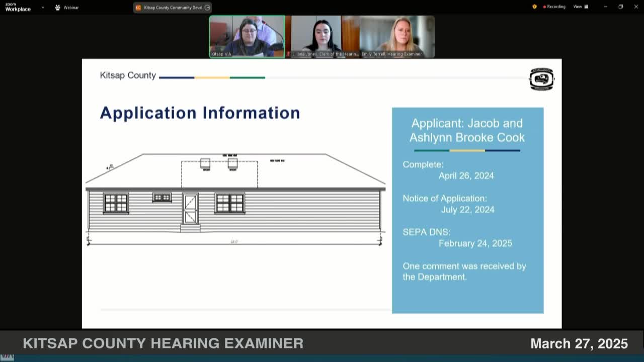
Task: Click the Kitsap County Hearing Examiner banner
Action: (163, 343)
